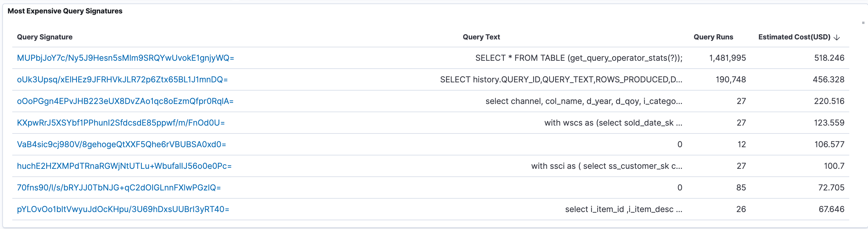This screenshot has height=229, width=868.
Task: Open signature link starting with pYLOvOo1bltV
Action: [x=123, y=209]
